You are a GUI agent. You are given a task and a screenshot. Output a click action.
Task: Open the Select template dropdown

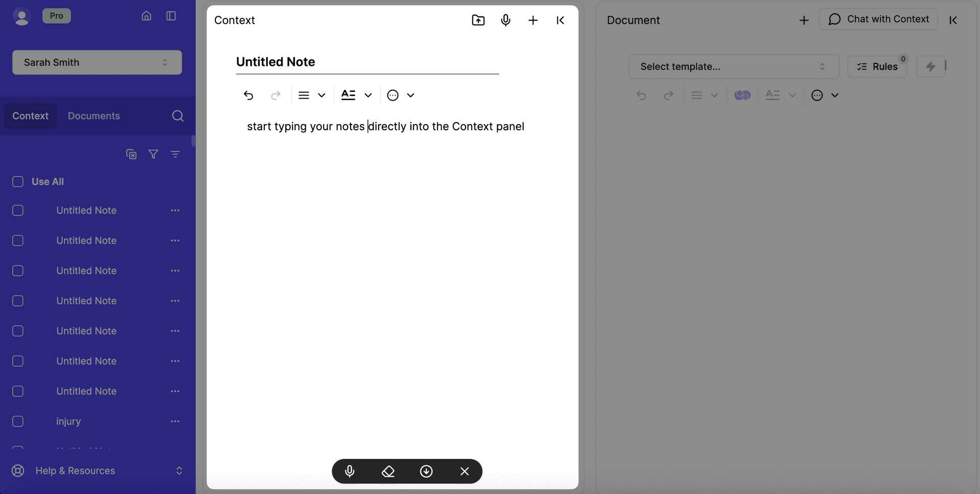[733, 66]
